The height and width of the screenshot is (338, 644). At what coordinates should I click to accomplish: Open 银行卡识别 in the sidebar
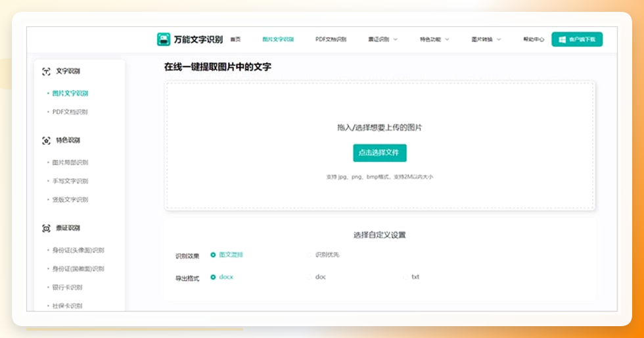[67, 287]
